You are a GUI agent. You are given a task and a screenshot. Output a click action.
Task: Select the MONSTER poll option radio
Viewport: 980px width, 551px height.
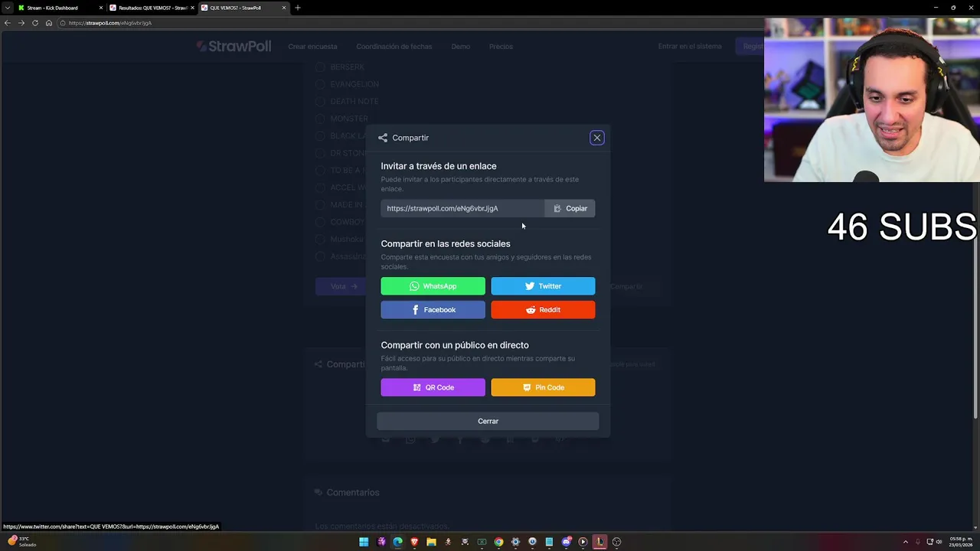321,119
